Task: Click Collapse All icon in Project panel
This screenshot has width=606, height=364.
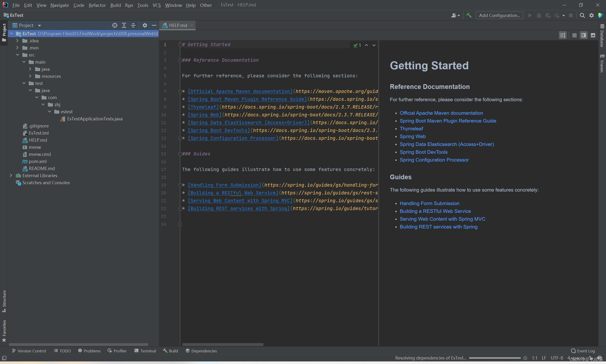Action: point(133,25)
